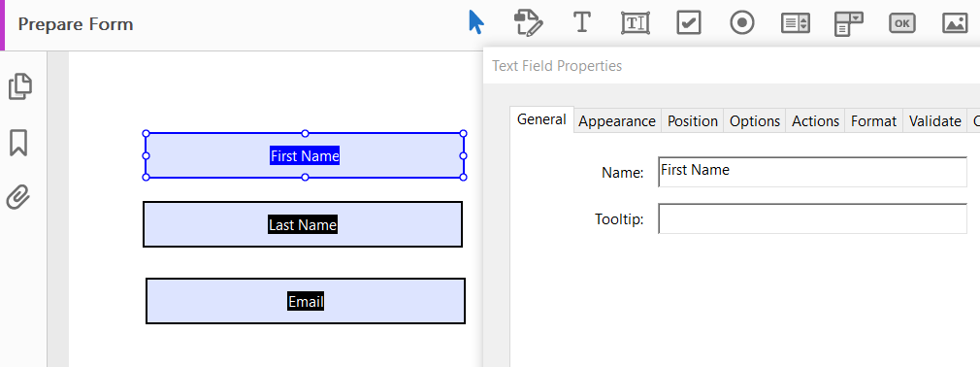Select the Add OK Button tool

click(901, 23)
